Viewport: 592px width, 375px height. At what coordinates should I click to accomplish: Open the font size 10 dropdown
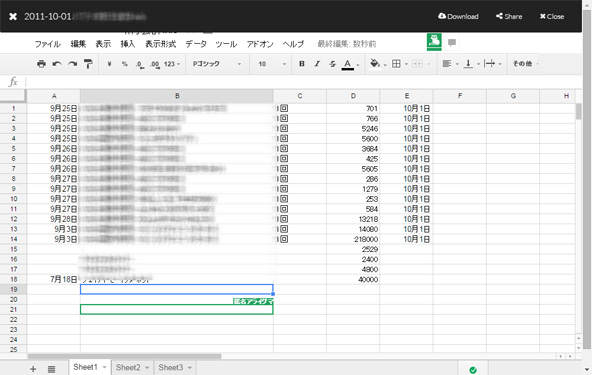coord(272,64)
